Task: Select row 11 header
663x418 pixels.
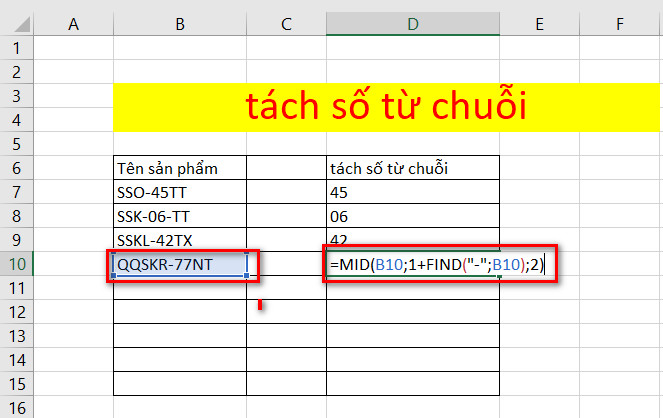Action: [16, 288]
